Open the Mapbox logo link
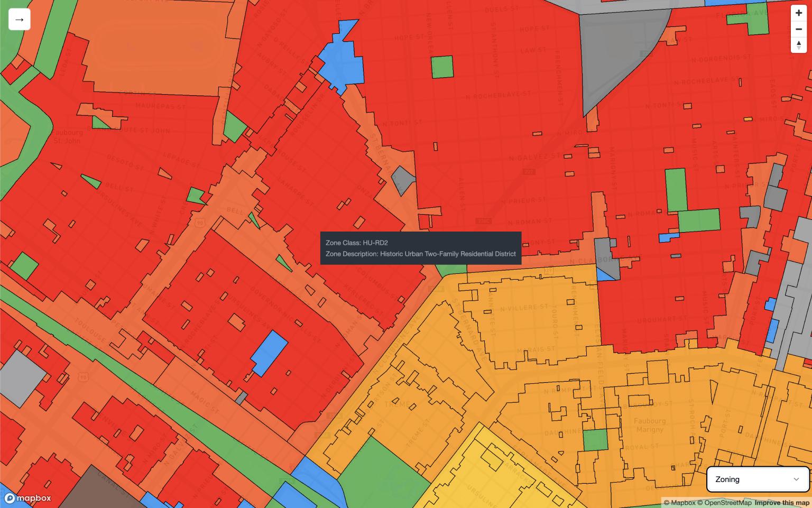Screen dimensions: 812x508 coord(28,498)
